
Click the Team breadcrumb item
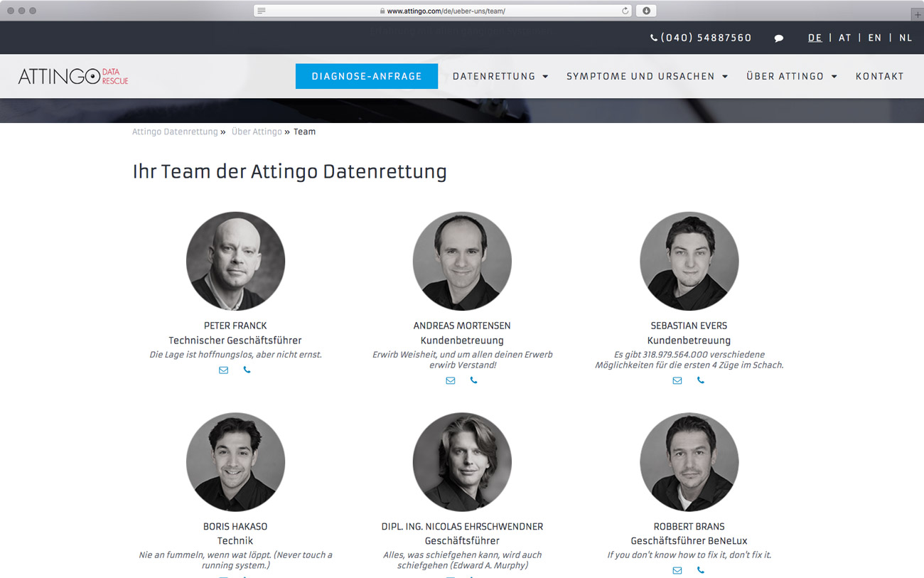304,132
